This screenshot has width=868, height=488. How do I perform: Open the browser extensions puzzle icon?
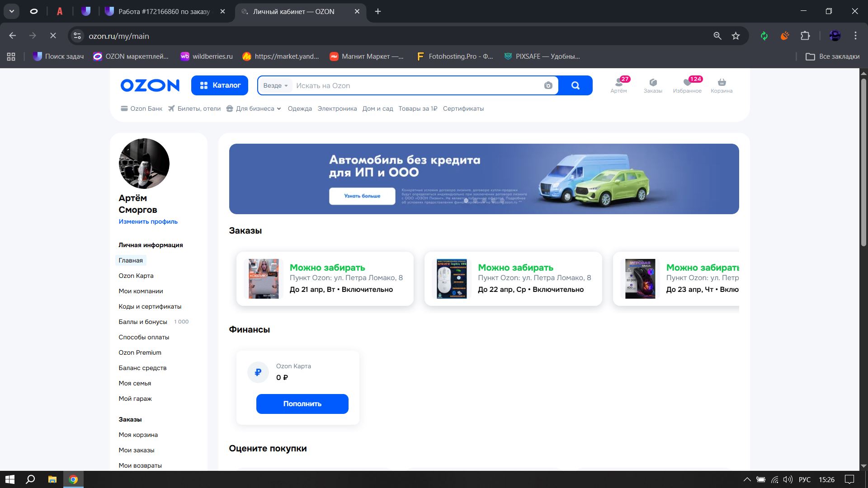pos(805,36)
